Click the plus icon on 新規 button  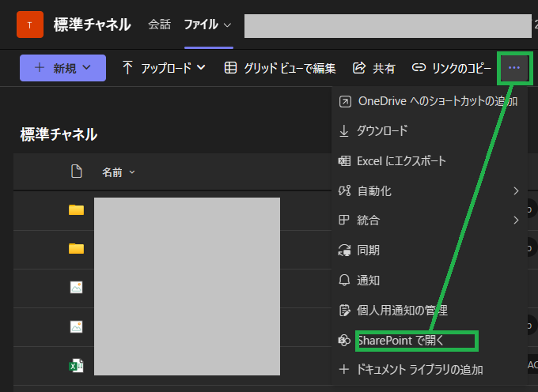coord(40,67)
